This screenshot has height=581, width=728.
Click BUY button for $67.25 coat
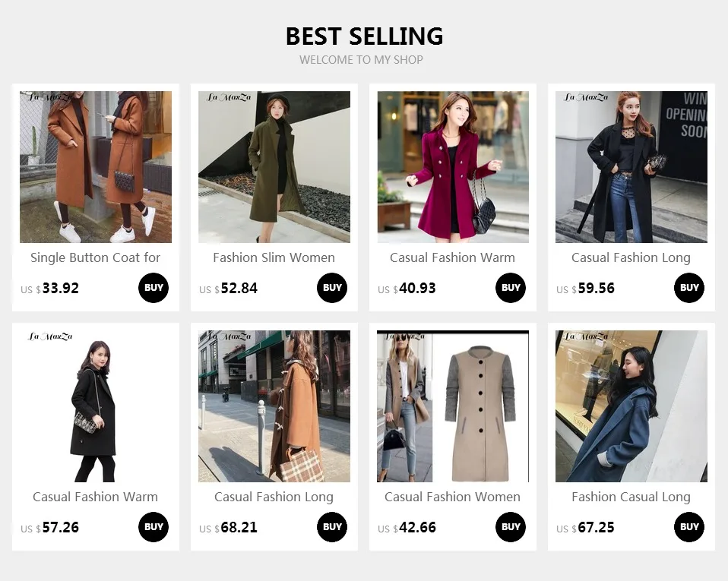[x=689, y=527]
